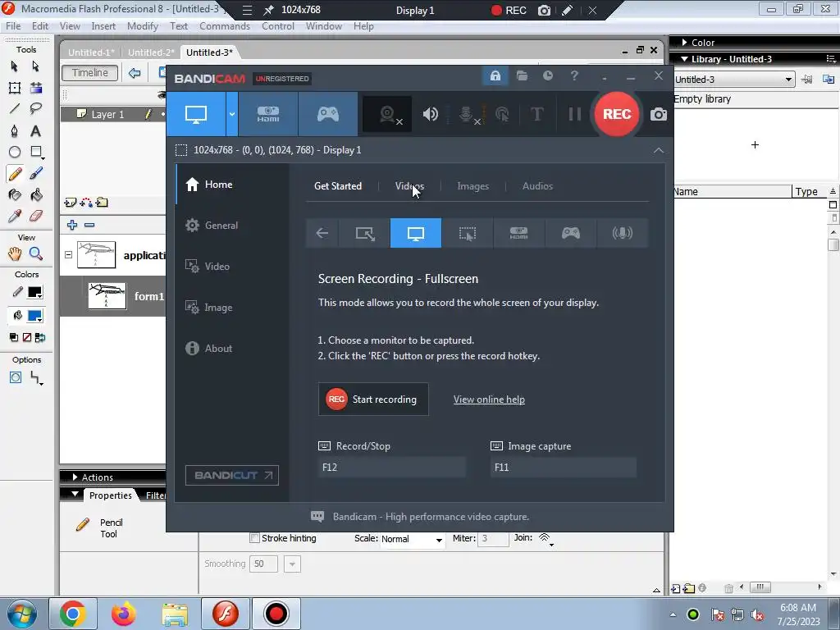This screenshot has height=630, width=840.
Task: Select the Lasso tool in Flash
Action: pyautogui.click(x=35, y=109)
